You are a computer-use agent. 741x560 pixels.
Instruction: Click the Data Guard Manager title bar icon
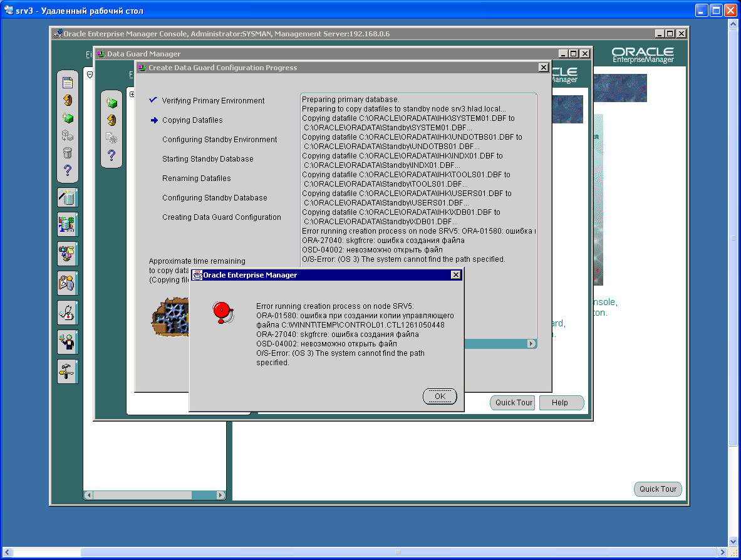[101, 54]
